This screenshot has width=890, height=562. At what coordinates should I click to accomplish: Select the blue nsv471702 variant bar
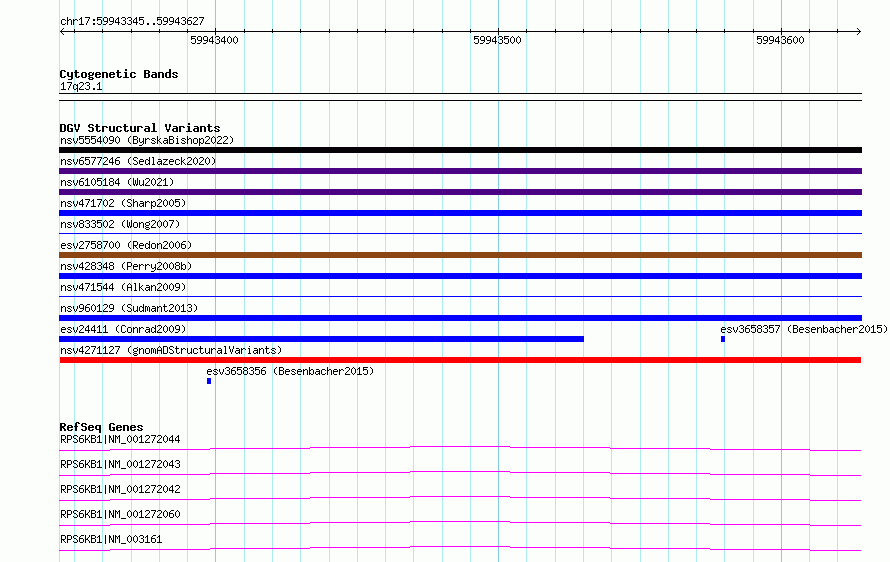tap(460, 213)
